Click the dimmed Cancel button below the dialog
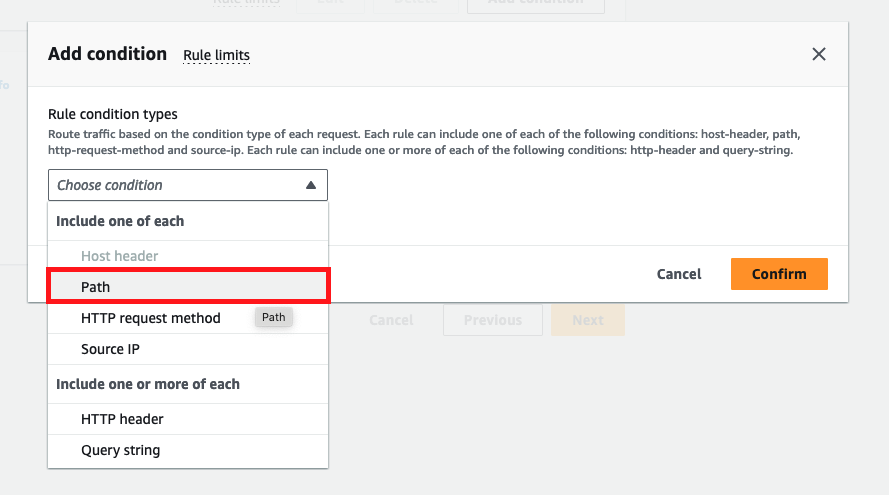Image resolution: width=889 pixels, height=495 pixels. 391,320
